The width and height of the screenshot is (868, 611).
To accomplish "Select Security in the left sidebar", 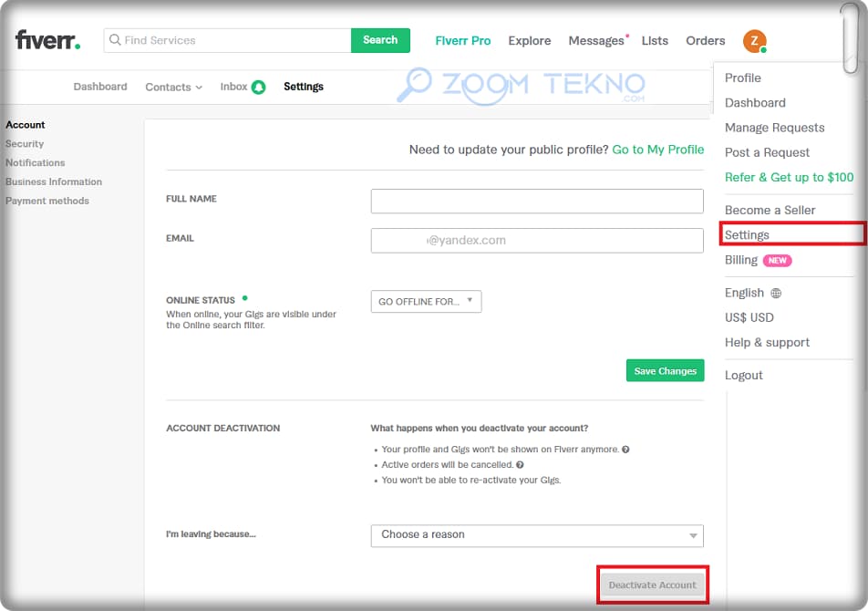I will point(25,144).
